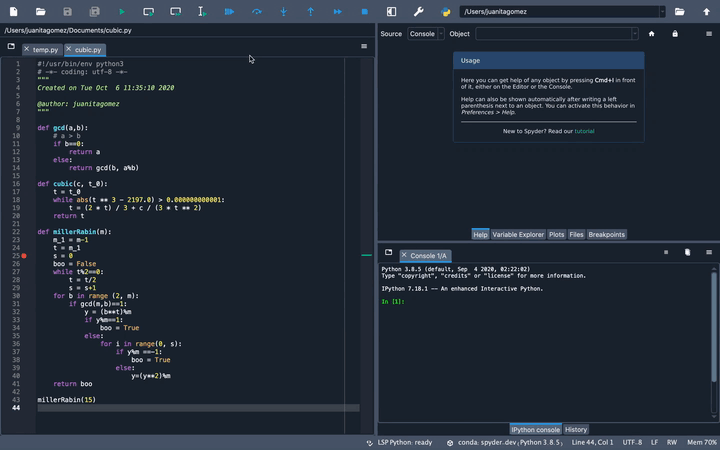Click the Help pane home icon
Viewport: 720px width, 450px height.
[652, 34]
